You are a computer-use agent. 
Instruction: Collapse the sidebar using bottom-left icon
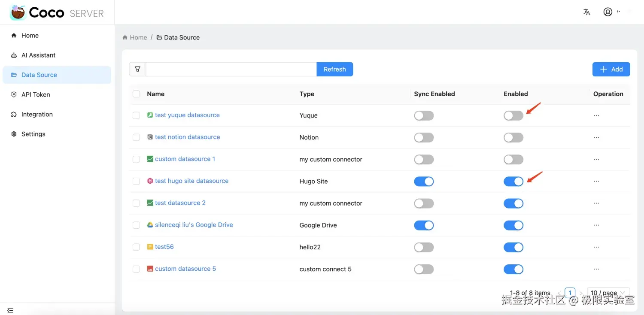[10, 310]
